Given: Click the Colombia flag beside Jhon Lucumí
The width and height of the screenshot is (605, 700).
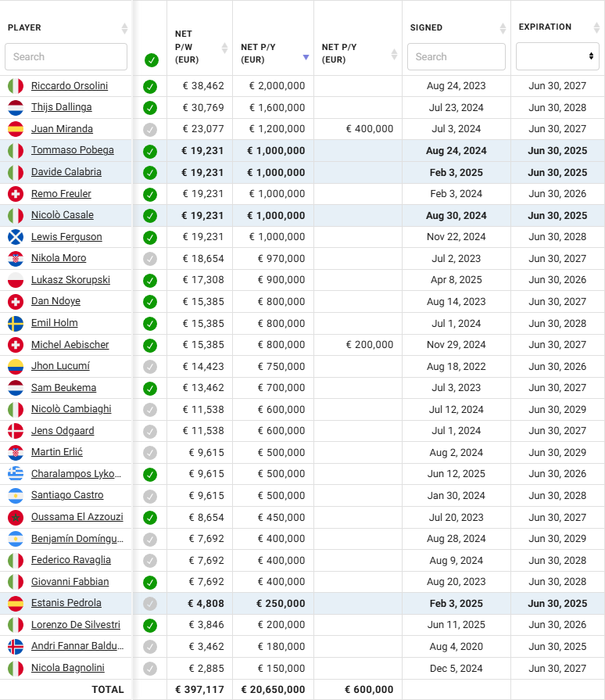Looking at the screenshot, I should pyautogui.click(x=16, y=367).
